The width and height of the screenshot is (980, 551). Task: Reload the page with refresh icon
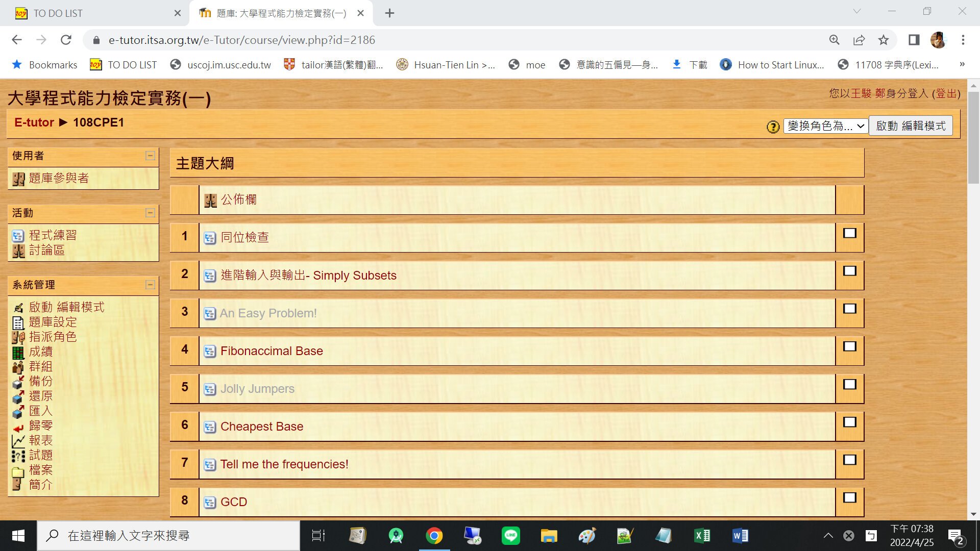coord(66,40)
